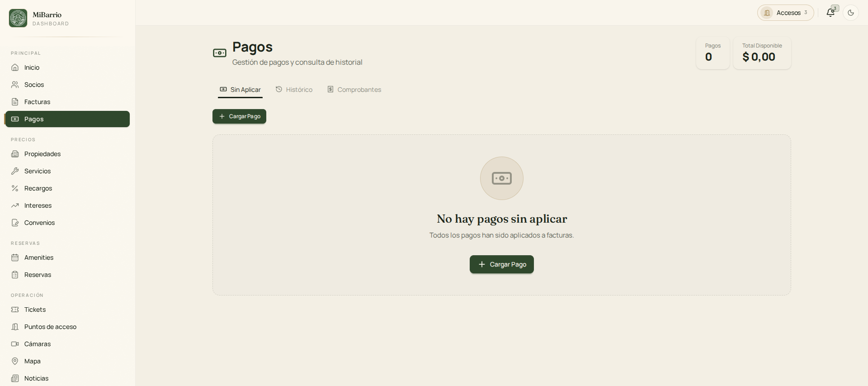The image size is (868, 386).
Task: Click the top Cargar Pago button
Action: (239, 116)
